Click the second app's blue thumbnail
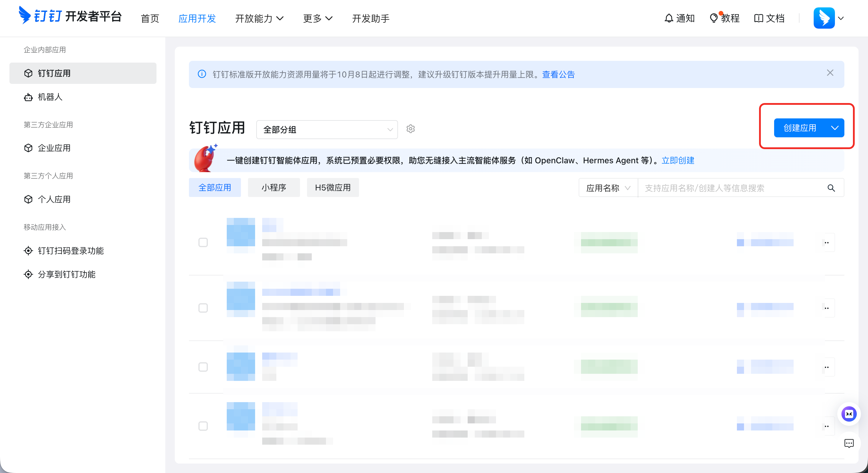 (x=241, y=299)
